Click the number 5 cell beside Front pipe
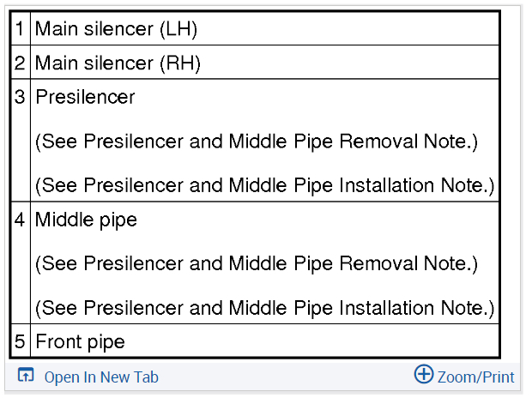This screenshot has height=404, width=532. pyautogui.click(x=21, y=342)
